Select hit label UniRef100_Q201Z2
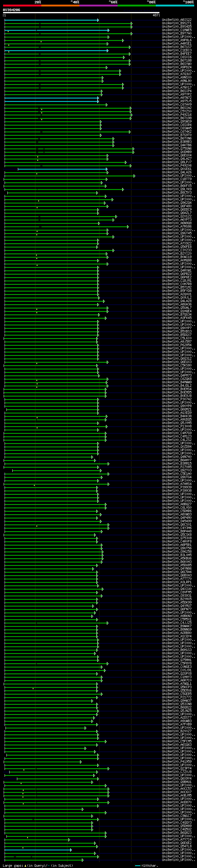This screenshot has width=197, height=868. pyautogui.click(x=177, y=216)
